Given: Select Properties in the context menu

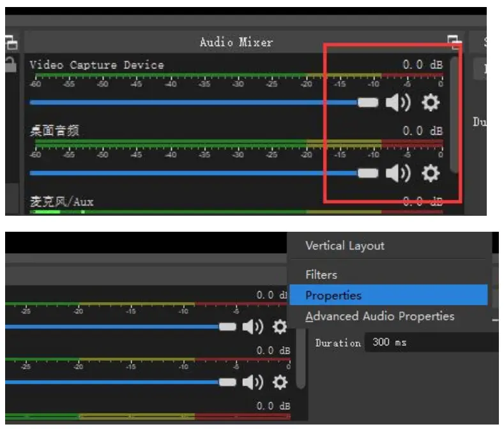Looking at the screenshot, I should [x=388, y=295].
